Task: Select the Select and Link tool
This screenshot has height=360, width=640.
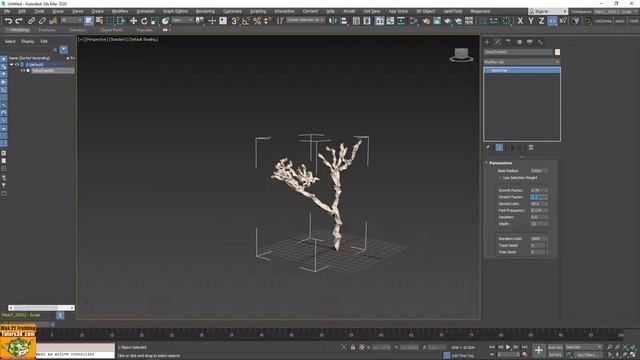Action: coord(31,21)
